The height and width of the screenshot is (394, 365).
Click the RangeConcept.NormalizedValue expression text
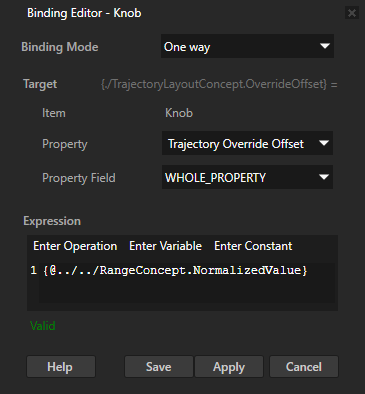pyautogui.click(x=175, y=270)
